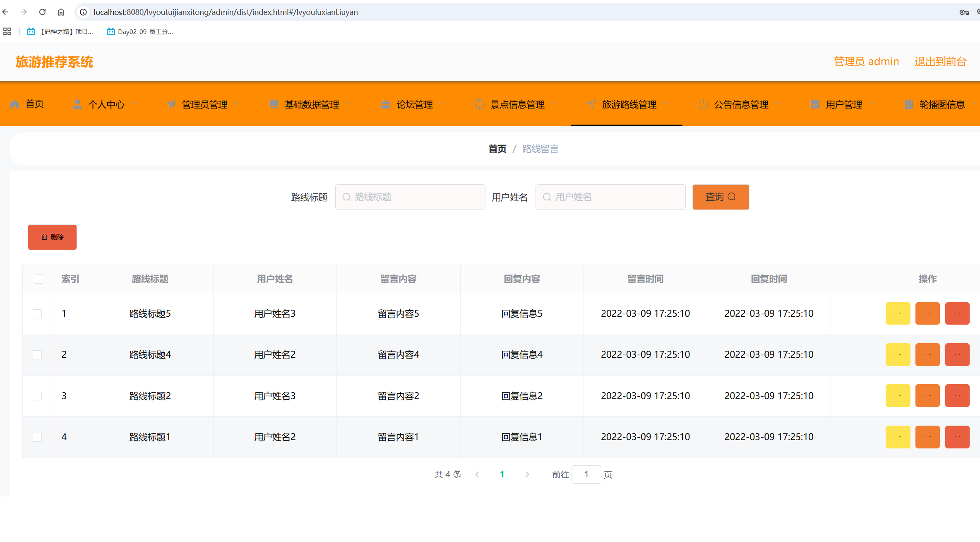The image size is (980, 542).
Task: Click the site info icon in address bar
Action: click(83, 12)
